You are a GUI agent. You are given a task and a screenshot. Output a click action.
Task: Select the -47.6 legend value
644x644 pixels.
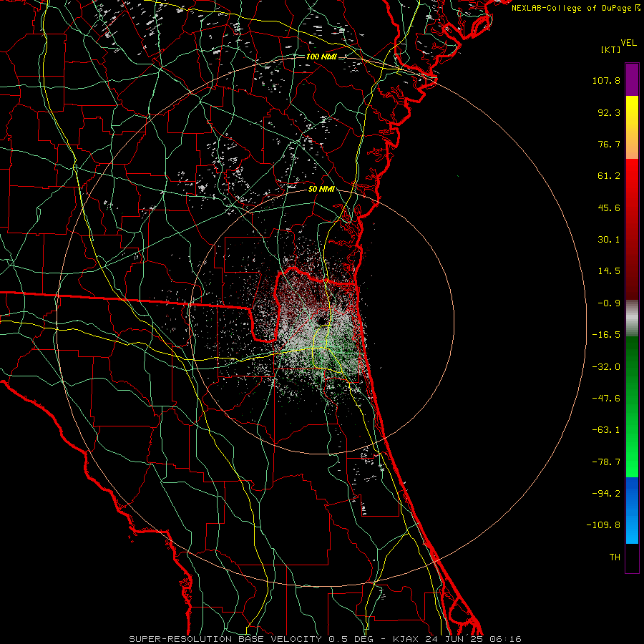click(x=606, y=399)
